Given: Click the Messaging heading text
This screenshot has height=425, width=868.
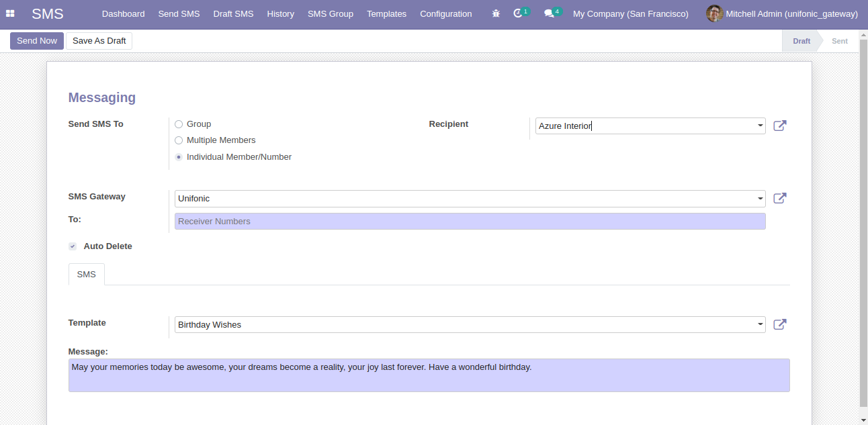Looking at the screenshot, I should coord(102,97).
